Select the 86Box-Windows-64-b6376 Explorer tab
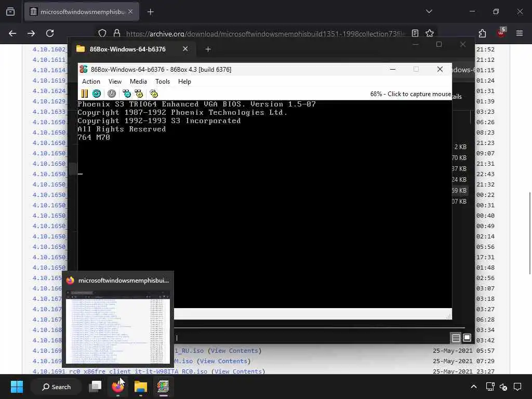532x399 pixels. (x=127, y=49)
